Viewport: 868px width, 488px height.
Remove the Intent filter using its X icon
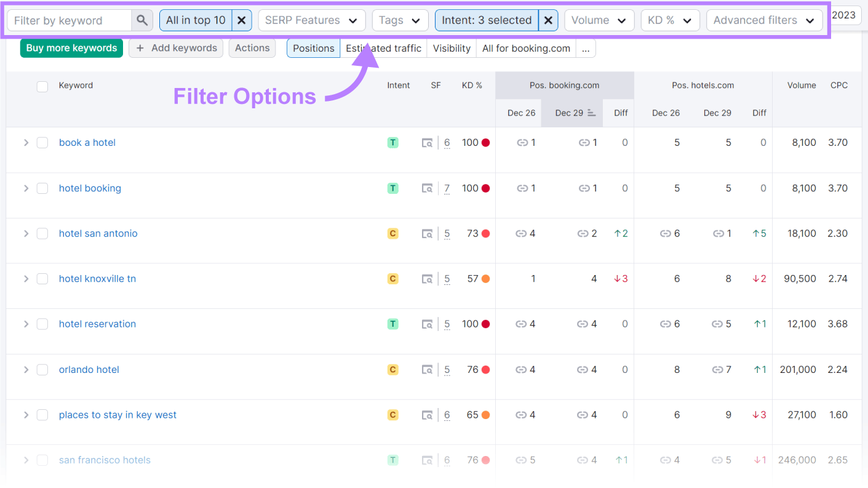tap(547, 20)
